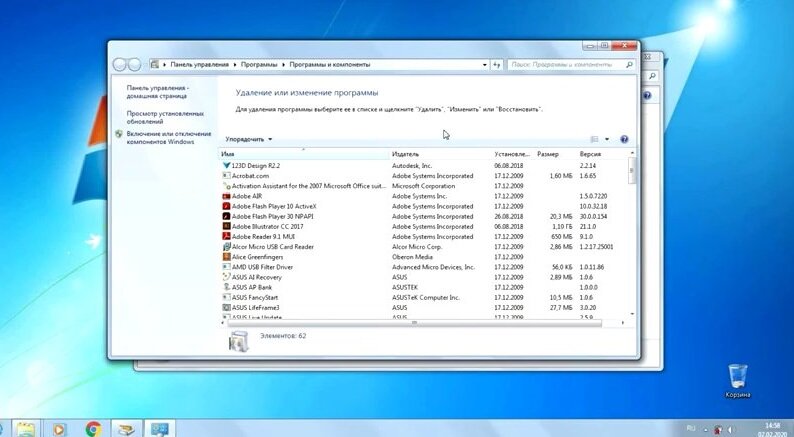
Task: Click the Adobe Flash Player 30 NPAPI icon
Action: click(x=226, y=216)
